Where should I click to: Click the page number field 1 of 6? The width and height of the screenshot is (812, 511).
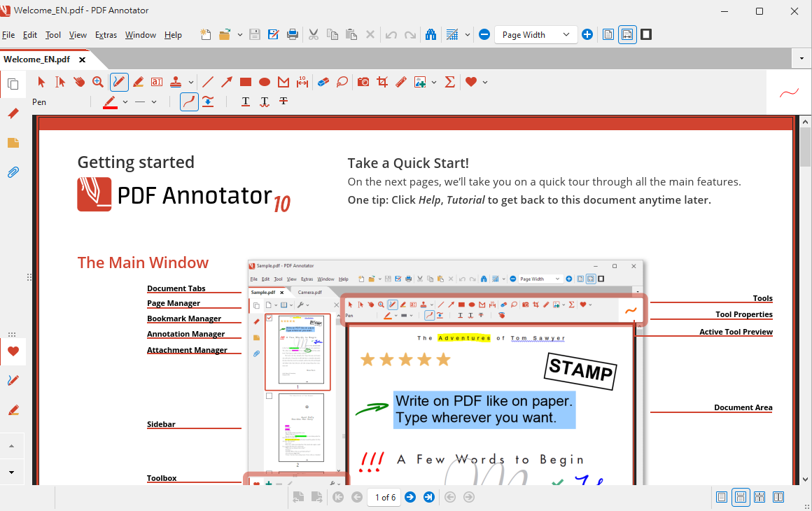[x=385, y=498]
